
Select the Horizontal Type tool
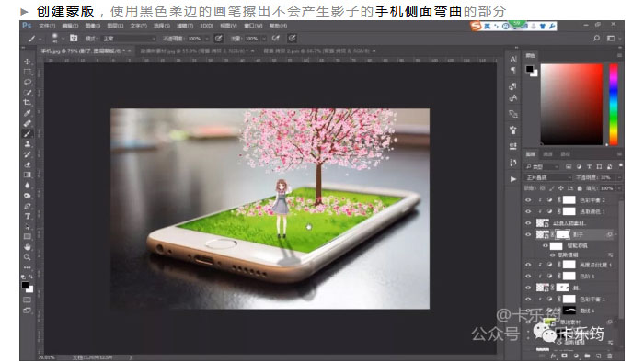27,217
